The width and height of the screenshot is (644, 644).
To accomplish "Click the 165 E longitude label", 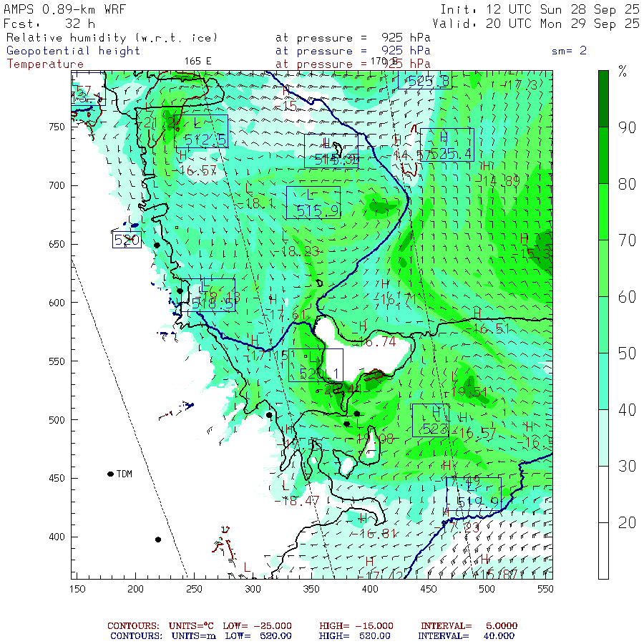I will (x=198, y=61).
